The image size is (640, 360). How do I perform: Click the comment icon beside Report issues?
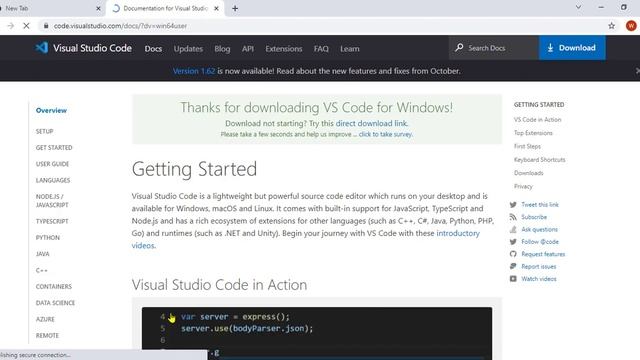click(x=513, y=266)
